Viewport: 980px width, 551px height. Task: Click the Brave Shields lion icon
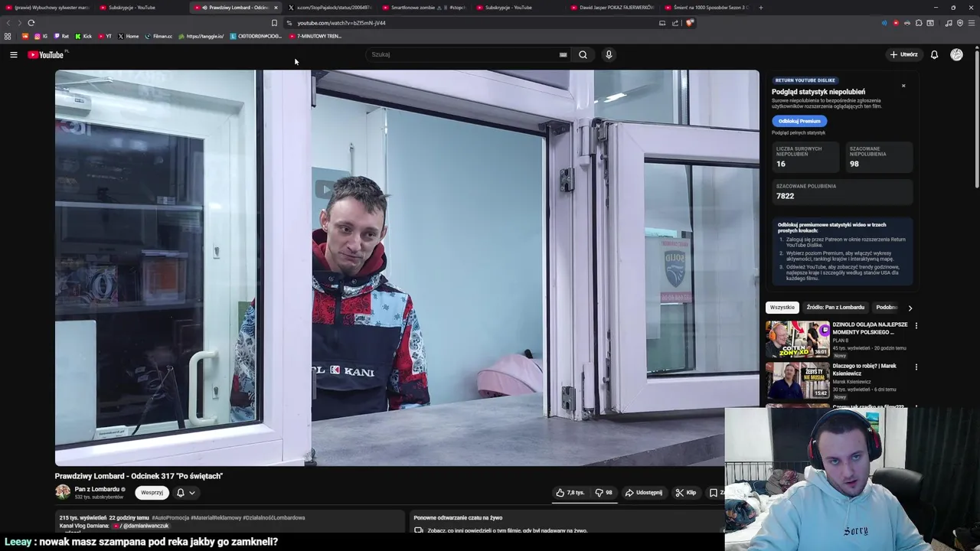click(x=689, y=23)
